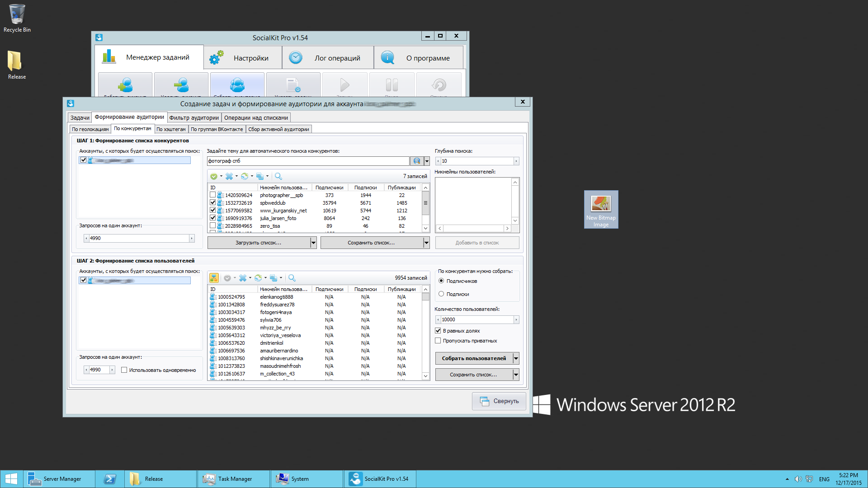The height and width of the screenshot is (488, 868).
Task: Click the pause icon in main window toolbar
Action: point(392,84)
